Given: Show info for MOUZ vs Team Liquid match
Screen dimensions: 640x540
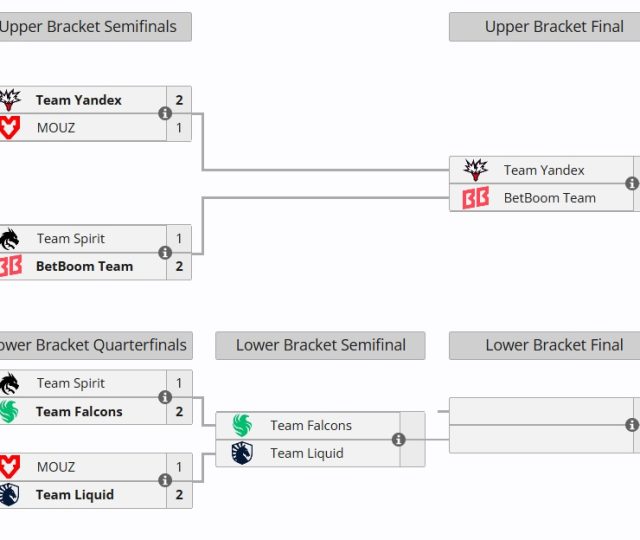Looking at the screenshot, I should click(165, 480).
